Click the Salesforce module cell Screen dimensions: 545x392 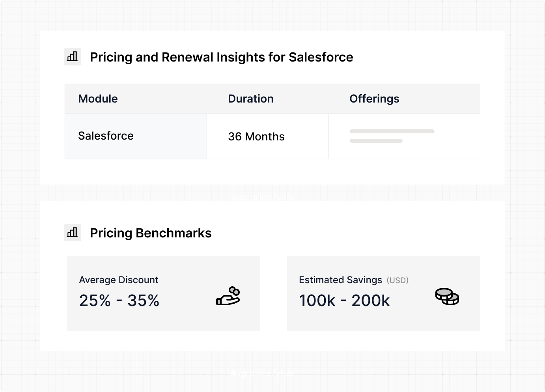(136, 136)
